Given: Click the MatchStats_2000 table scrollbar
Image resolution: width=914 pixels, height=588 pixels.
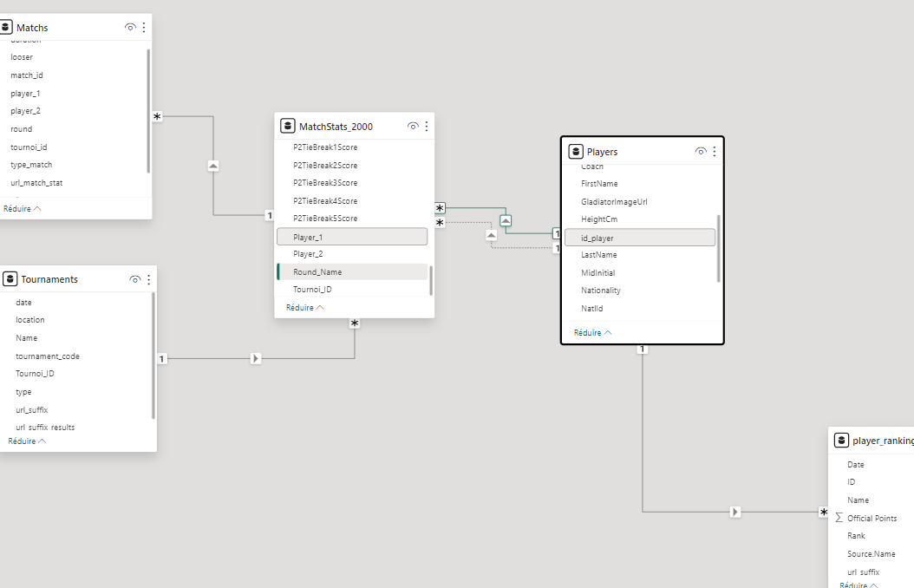Looking at the screenshot, I should coord(431,280).
